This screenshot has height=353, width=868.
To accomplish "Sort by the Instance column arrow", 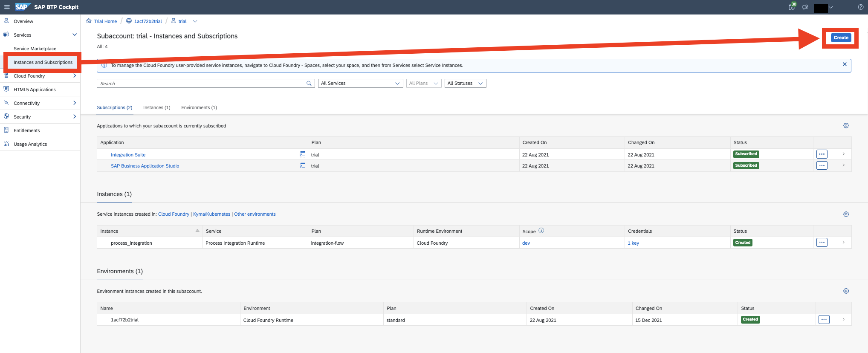I will [x=197, y=231].
